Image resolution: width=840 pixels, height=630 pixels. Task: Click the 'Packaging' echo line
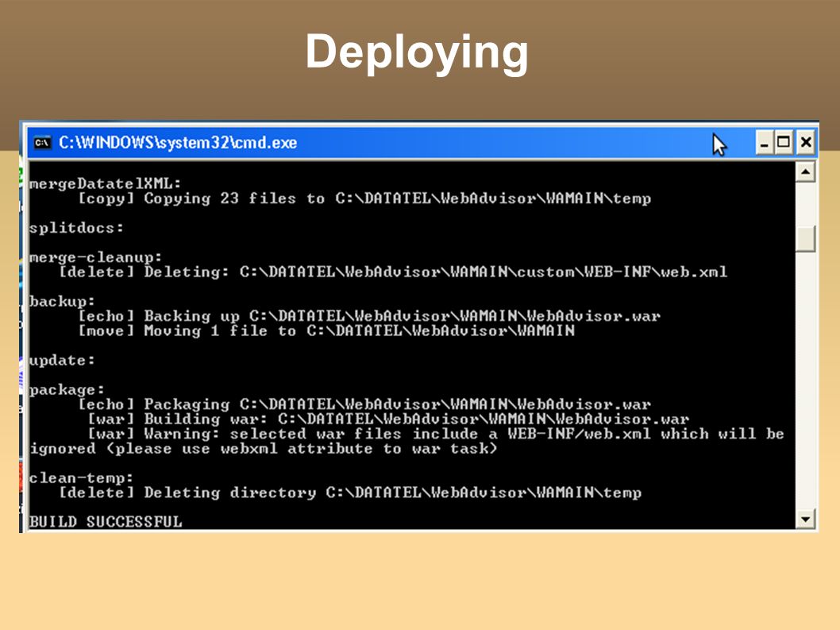pyautogui.click(x=365, y=404)
